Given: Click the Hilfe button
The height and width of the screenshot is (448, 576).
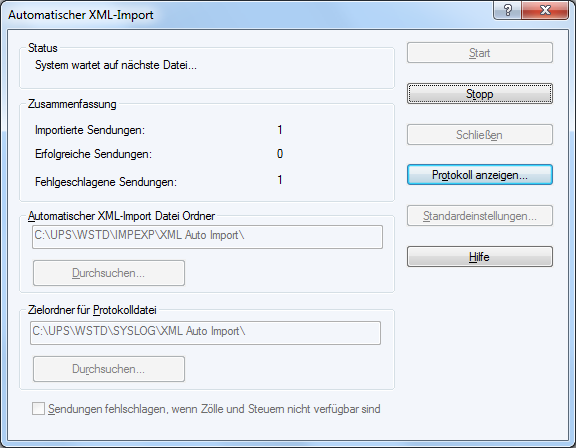Looking at the screenshot, I should (479, 257).
